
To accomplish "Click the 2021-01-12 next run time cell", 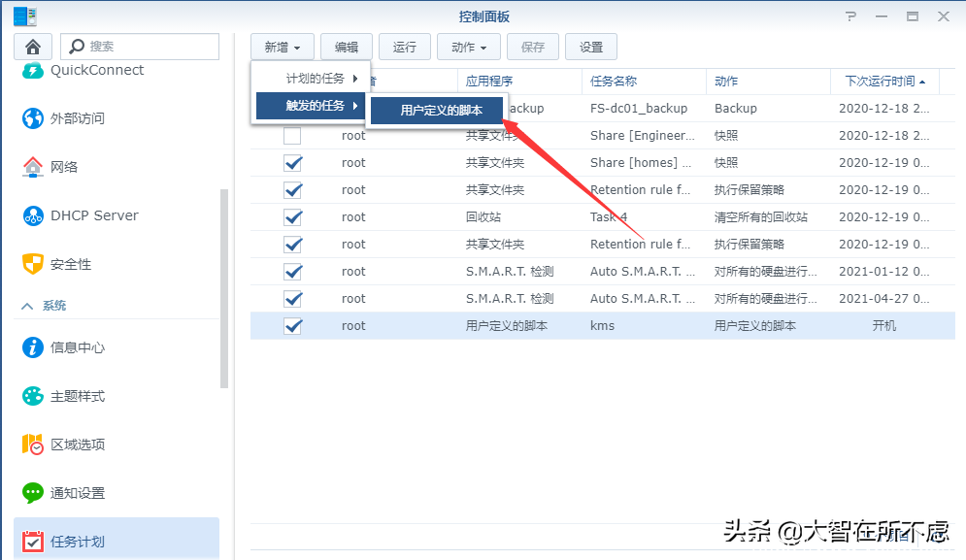I will (884, 272).
